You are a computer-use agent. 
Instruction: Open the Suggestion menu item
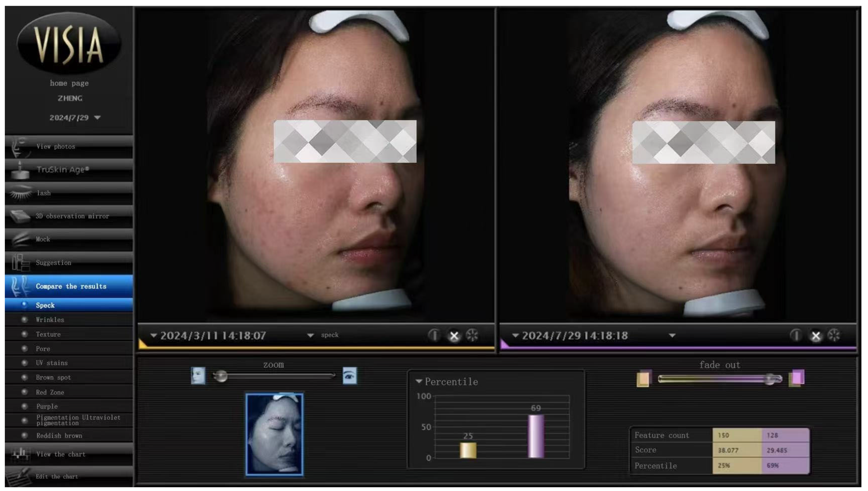tap(53, 263)
